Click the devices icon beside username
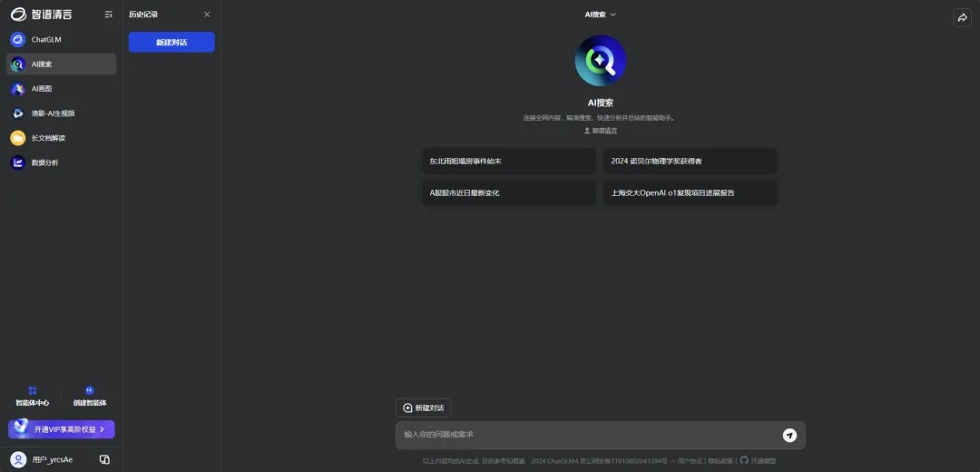The width and height of the screenshot is (980, 472). pos(104,459)
